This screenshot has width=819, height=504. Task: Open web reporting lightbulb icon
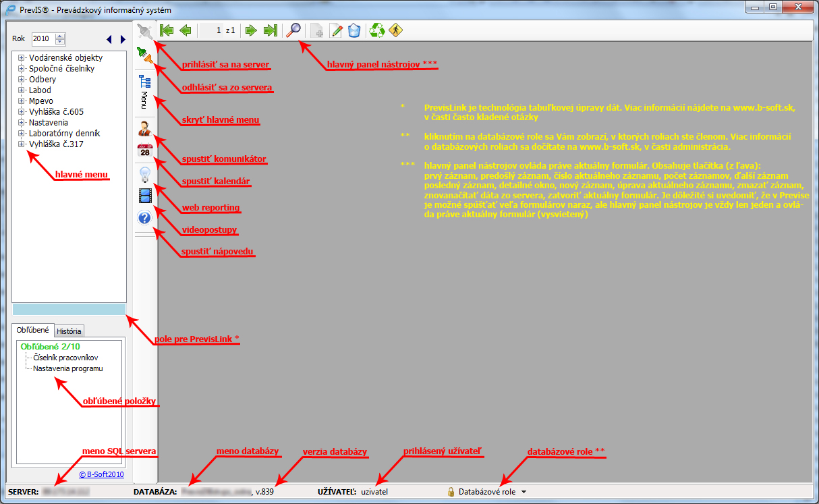pyautogui.click(x=144, y=174)
